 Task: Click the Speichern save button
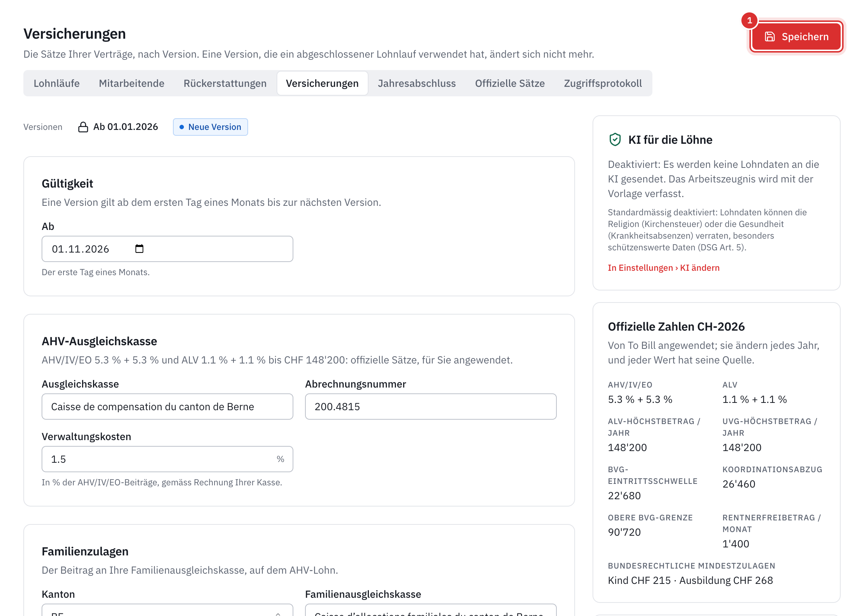pos(796,36)
